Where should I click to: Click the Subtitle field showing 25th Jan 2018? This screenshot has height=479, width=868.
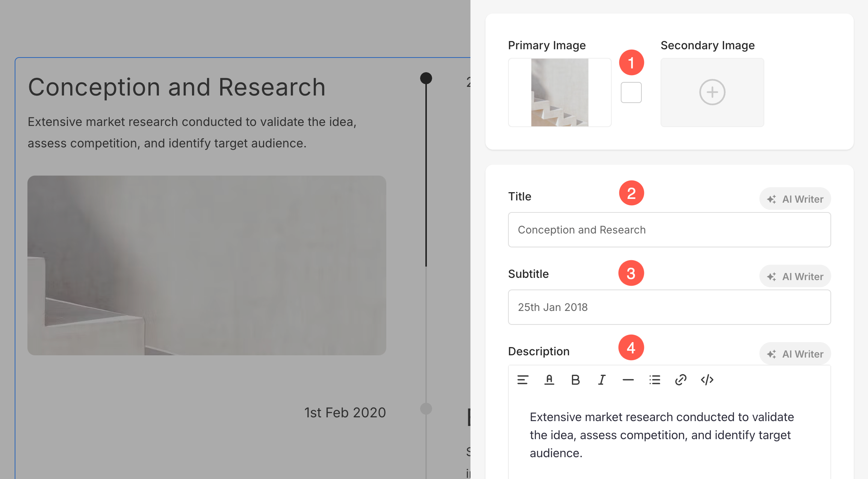(x=669, y=307)
